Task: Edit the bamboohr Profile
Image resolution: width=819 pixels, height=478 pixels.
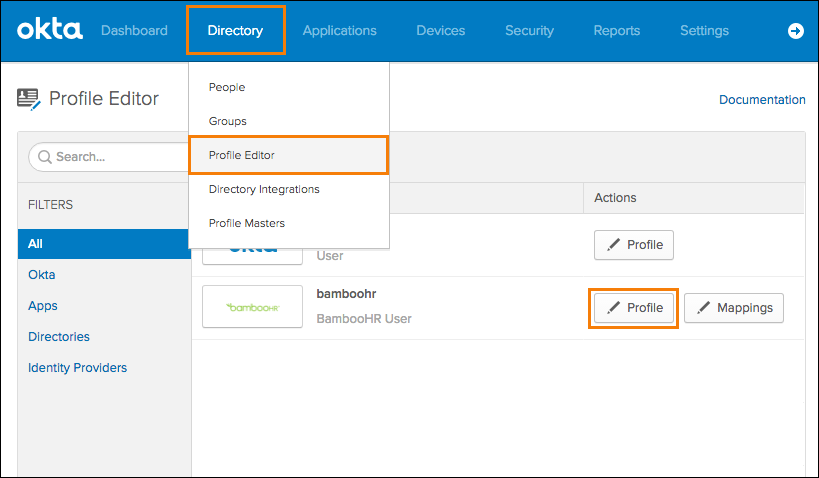Action: pyautogui.click(x=634, y=308)
